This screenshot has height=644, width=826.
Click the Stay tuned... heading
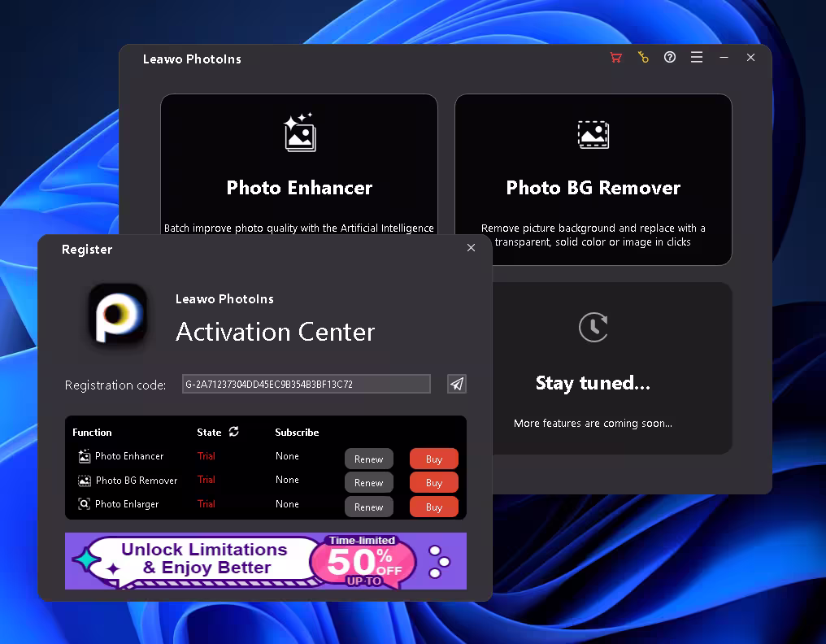(x=593, y=383)
